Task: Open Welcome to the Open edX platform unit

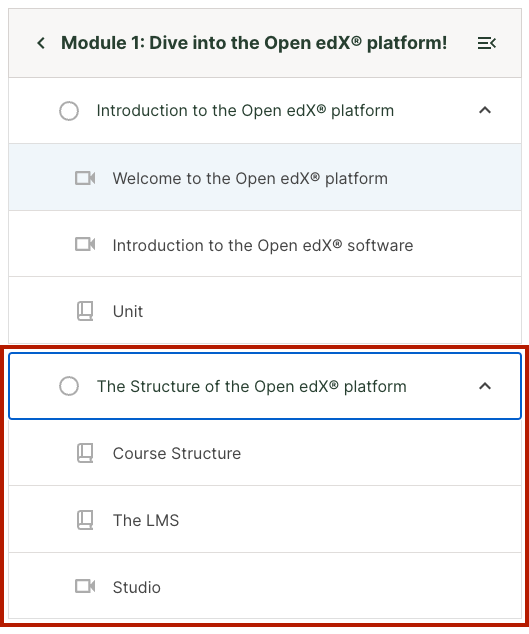Action: point(265,177)
